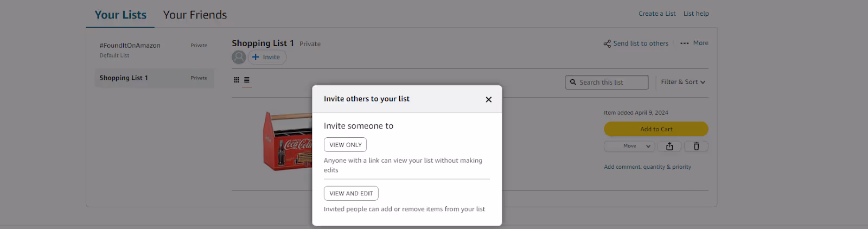
Task: Switch to list view icon
Action: 247,80
